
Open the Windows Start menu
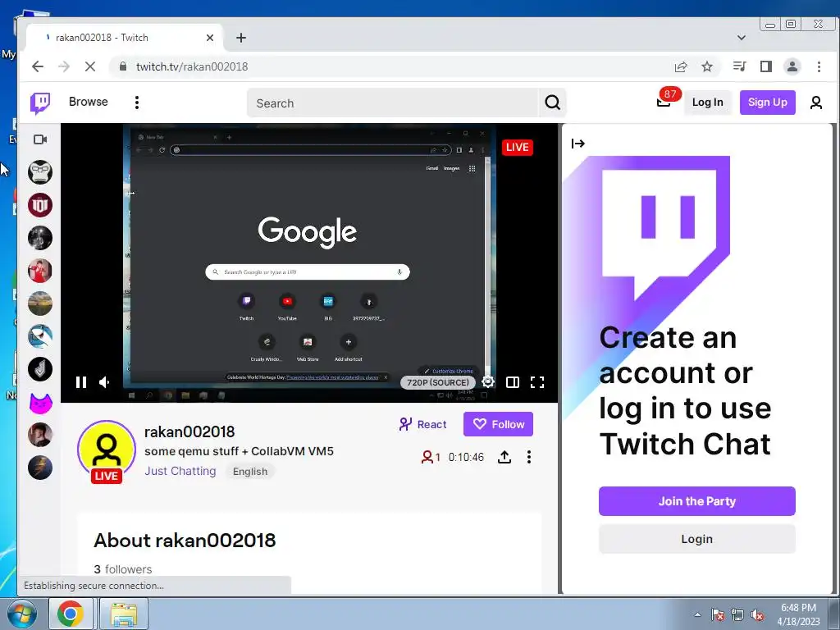pyautogui.click(x=22, y=614)
